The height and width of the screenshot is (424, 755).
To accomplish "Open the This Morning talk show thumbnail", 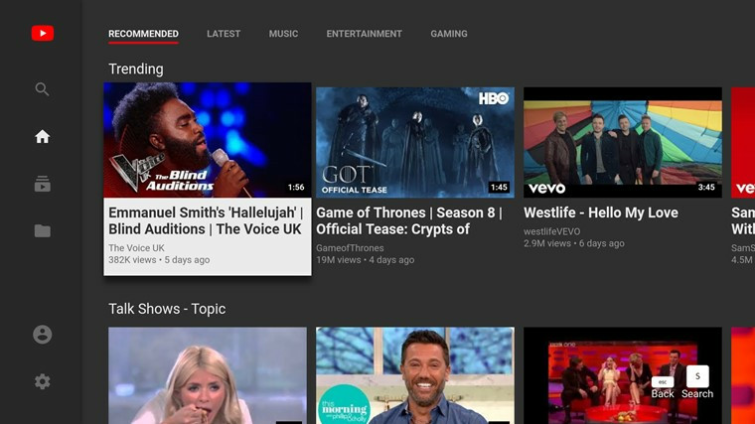I will (x=415, y=375).
